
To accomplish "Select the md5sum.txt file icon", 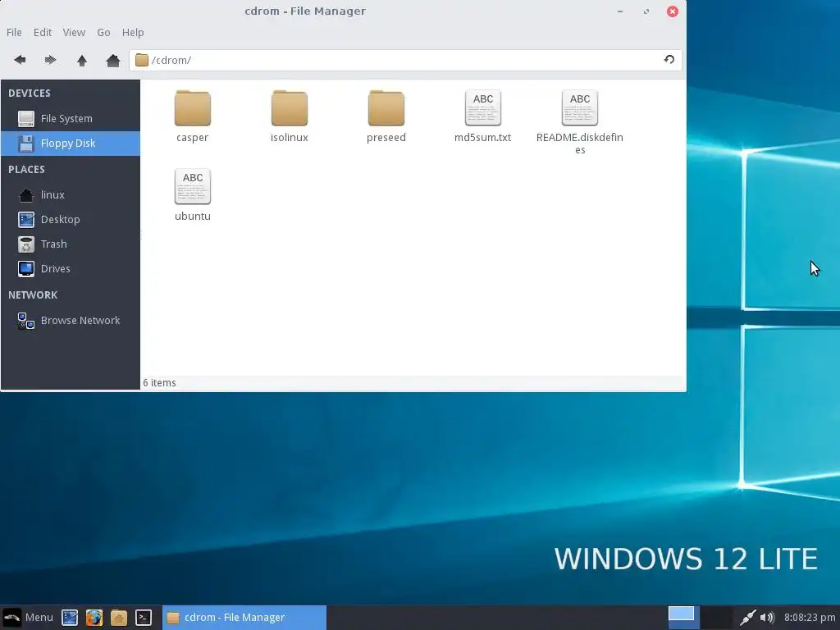I will pyautogui.click(x=483, y=107).
